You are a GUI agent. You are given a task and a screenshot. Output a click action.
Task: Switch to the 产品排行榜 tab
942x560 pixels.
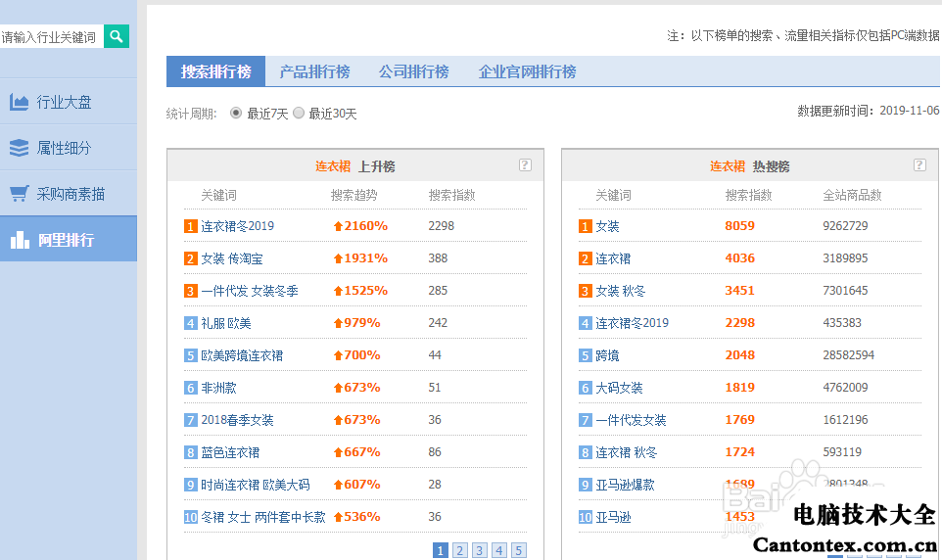click(x=314, y=71)
